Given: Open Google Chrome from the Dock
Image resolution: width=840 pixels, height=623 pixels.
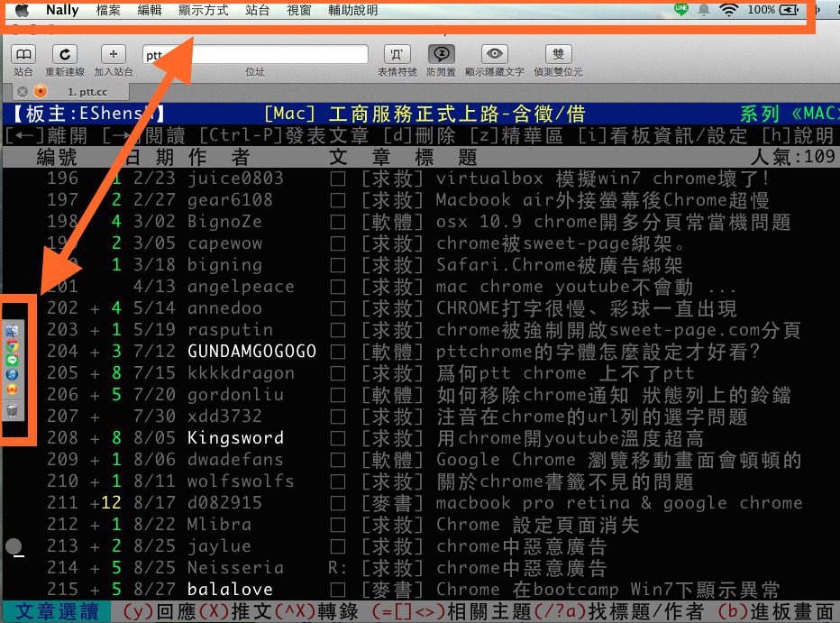Looking at the screenshot, I should (x=12, y=346).
